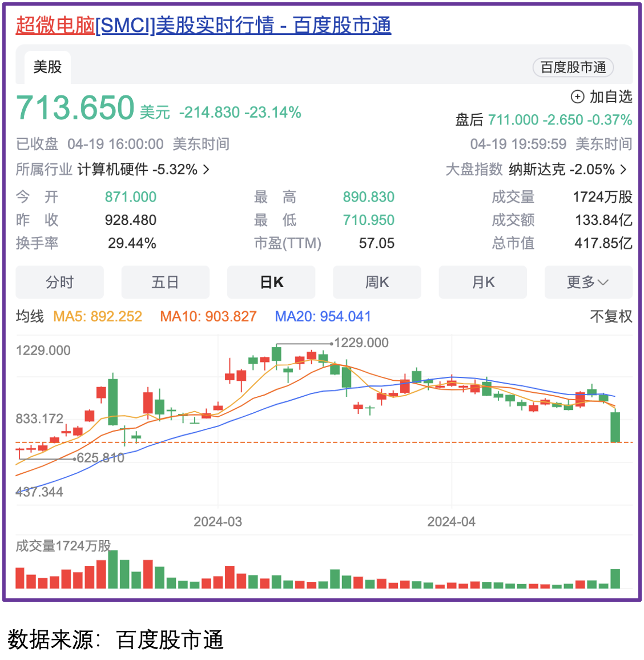
Task: Click the 成交额 value 133.84亿
Action: tap(604, 220)
